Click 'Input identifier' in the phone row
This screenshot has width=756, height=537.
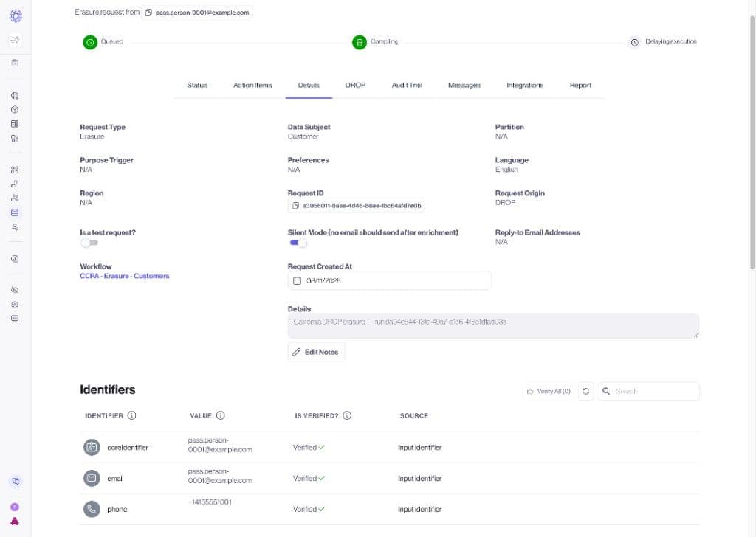point(419,509)
